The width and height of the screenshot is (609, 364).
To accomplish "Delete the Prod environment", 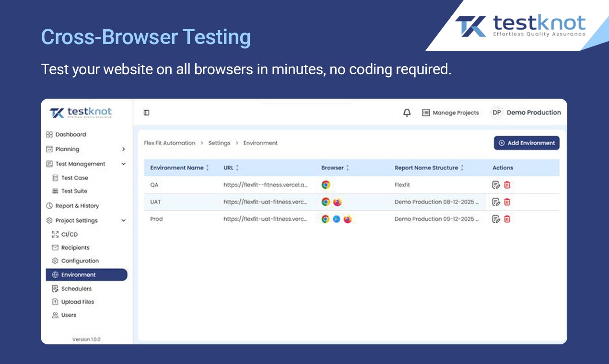I will (x=507, y=219).
